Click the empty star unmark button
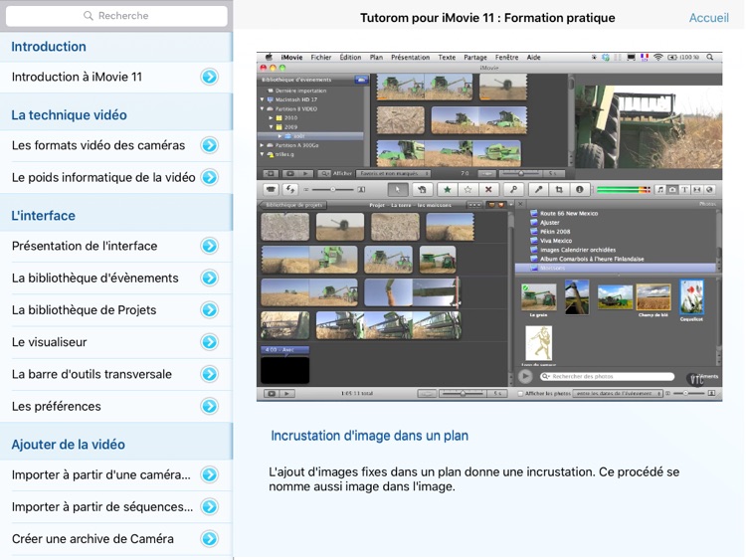Viewport: 746px width, 560px height. pyautogui.click(x=467, y=190)
